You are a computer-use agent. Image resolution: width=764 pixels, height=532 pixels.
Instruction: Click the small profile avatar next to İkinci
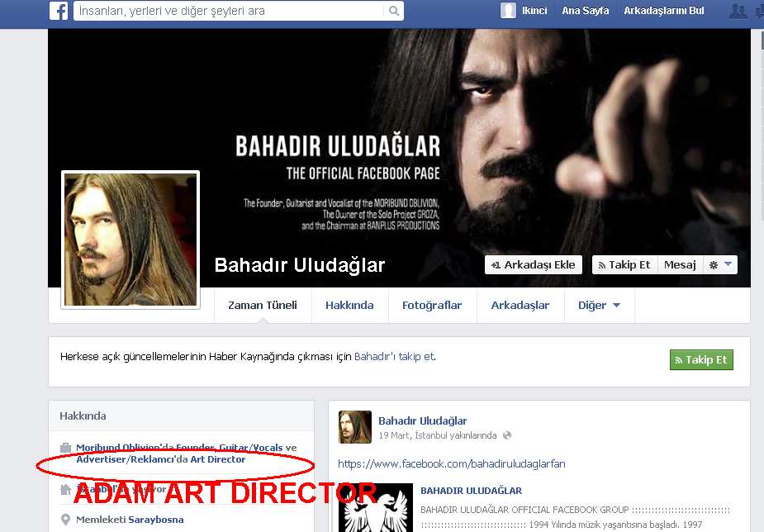[x=508, y=10]
